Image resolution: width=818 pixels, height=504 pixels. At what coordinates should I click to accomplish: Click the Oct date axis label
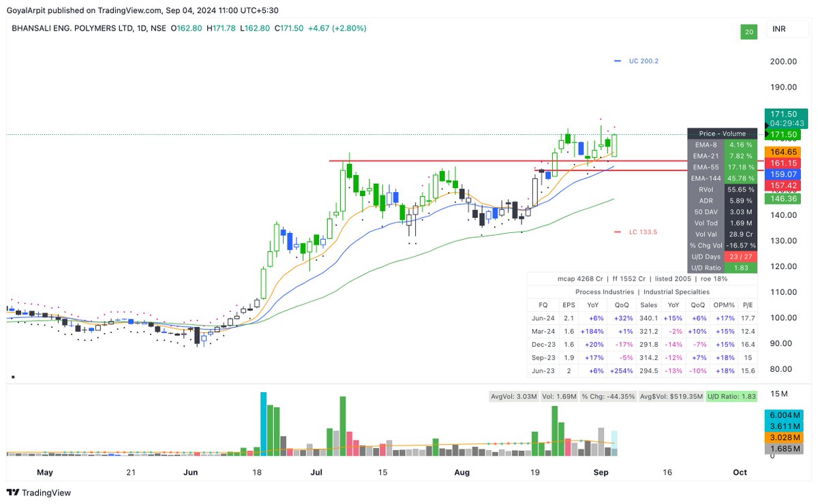[740, 472]
